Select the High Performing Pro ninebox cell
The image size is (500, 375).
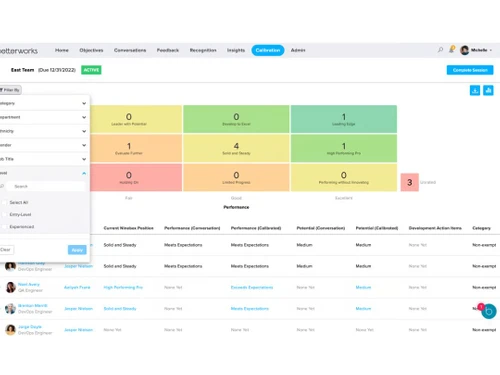pos(344,148)
